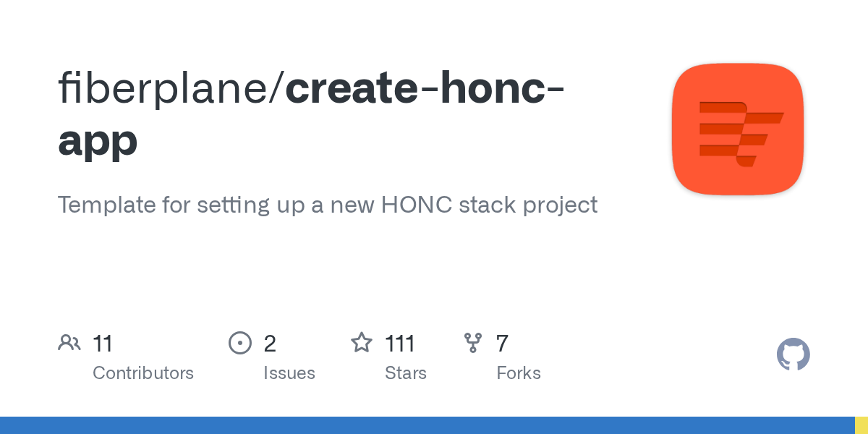Open the Forks label
The height and width of the screenshot is (434, 868).
[x=519, y=373]
